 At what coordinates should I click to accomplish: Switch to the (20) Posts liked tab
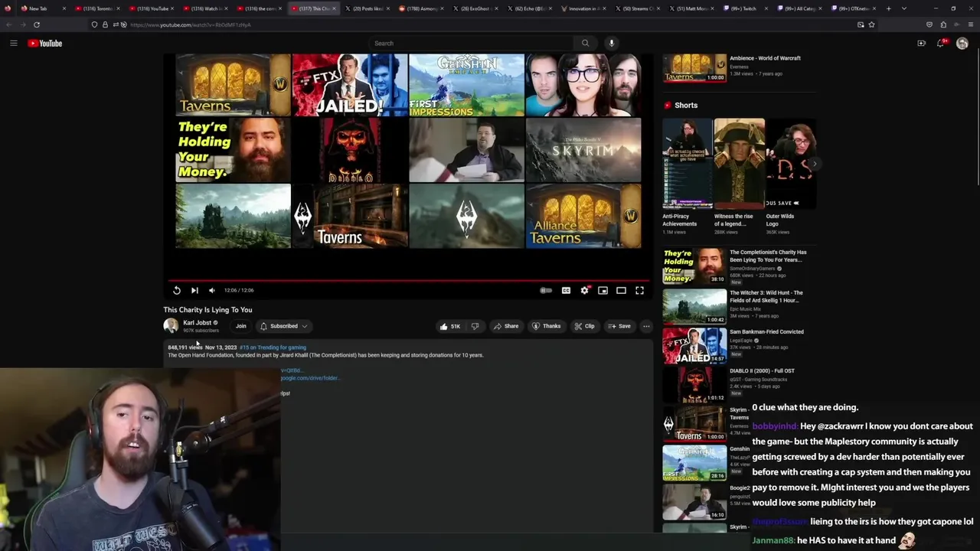point(368,8)
